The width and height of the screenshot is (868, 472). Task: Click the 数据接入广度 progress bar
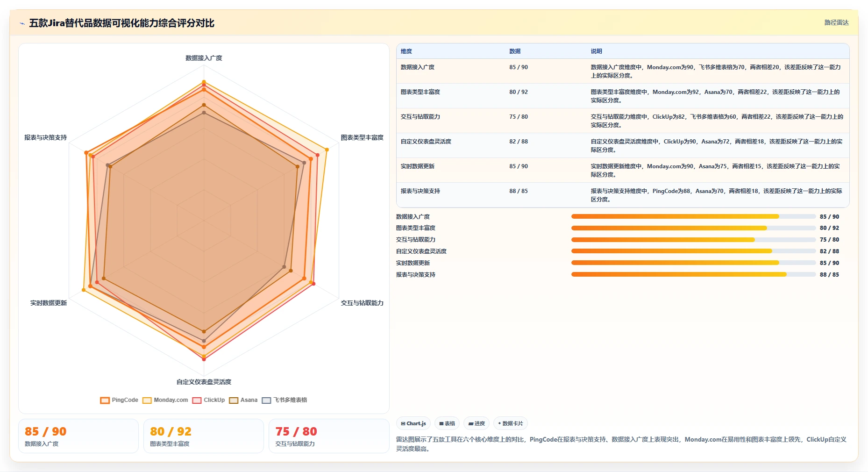click(693, 216)
